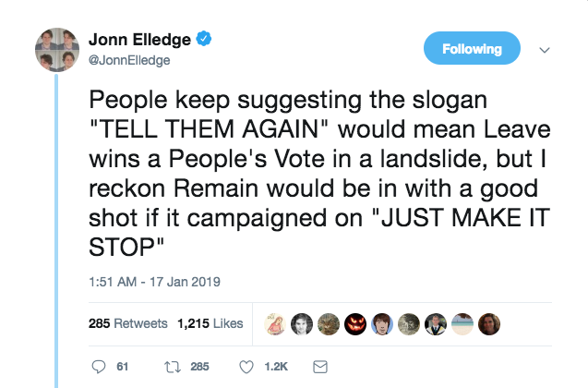
Task: Click the Jonn Elledge display name
Action: point(140,39)
